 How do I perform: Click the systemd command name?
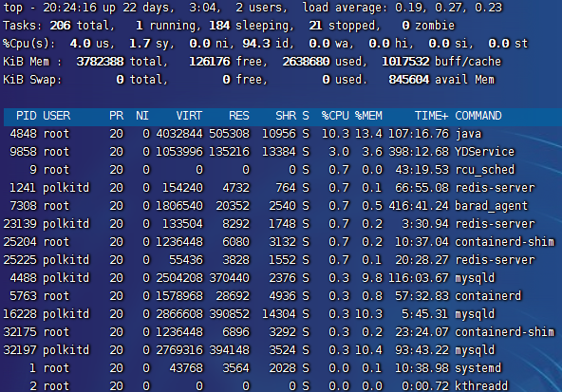coord(478,368)
